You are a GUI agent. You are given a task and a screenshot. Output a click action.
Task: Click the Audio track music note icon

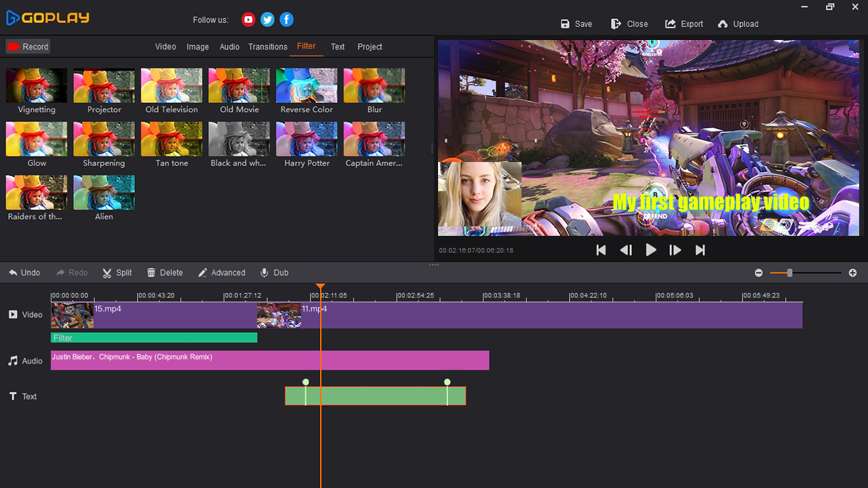[13, 361]
